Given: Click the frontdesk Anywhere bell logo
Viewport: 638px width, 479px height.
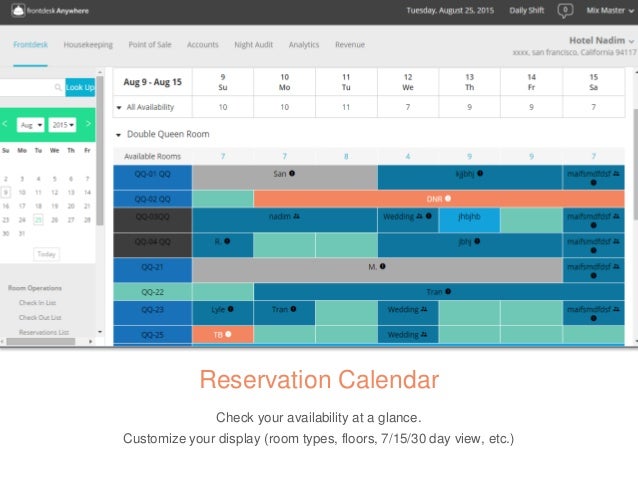Looking at the screenshot, I should (18, 10).
